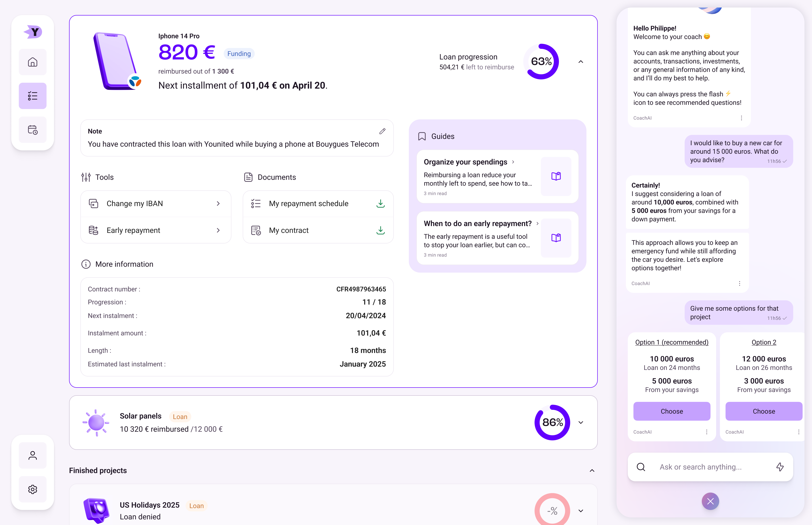Open My contract document row
812x525 pixels.
click(x=318, y=231)
